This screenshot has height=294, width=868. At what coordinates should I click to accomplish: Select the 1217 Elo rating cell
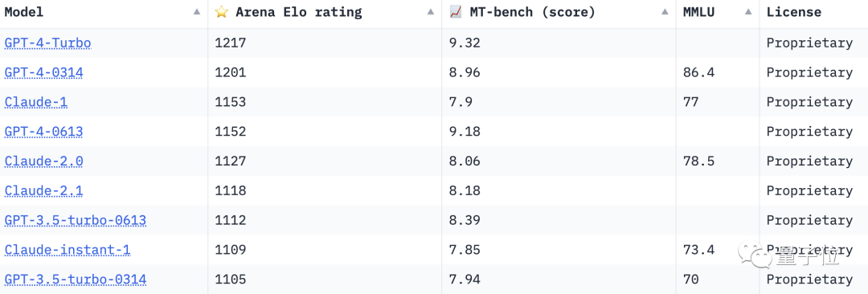325,43
